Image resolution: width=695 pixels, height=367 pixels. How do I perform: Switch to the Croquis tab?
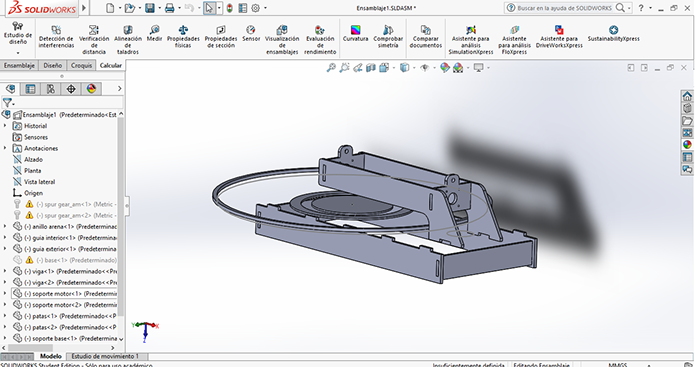coord(82,65)
